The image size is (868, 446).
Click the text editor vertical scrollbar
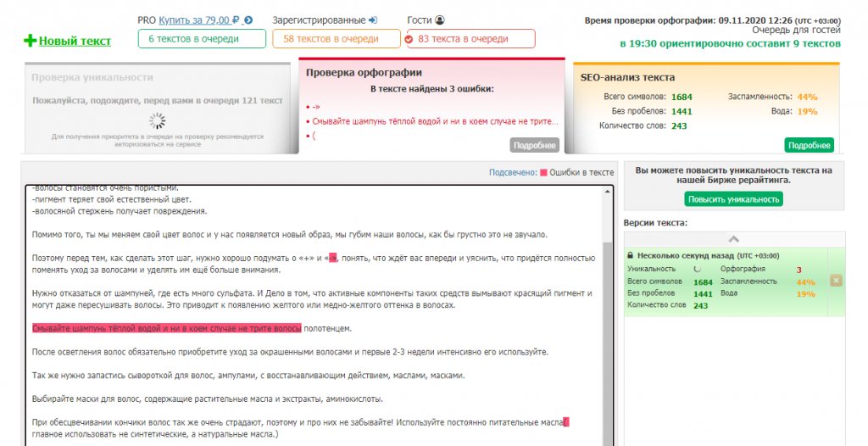tap(607, 322)
